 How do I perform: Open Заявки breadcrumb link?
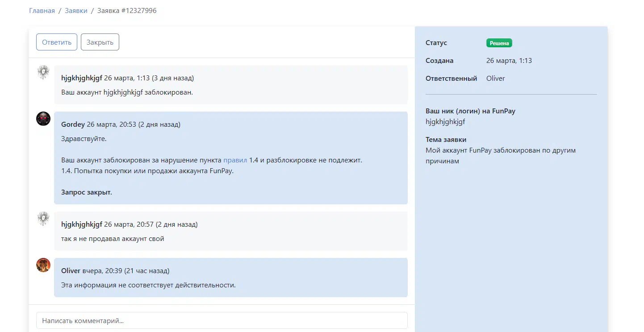coord(76,10)
